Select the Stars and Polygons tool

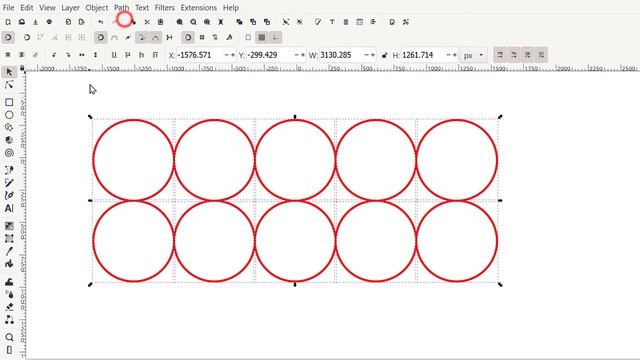(9, 127)
